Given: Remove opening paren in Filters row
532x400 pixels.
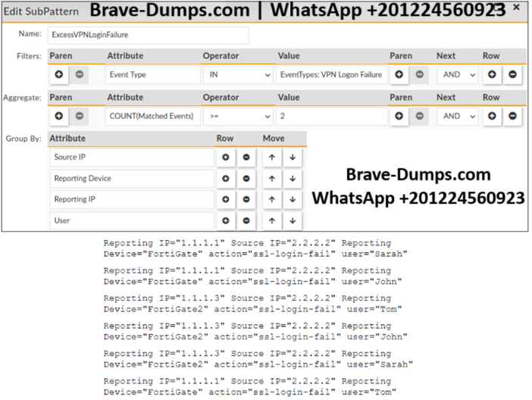Looking at the screenshot, I should (x=80, y=75).
